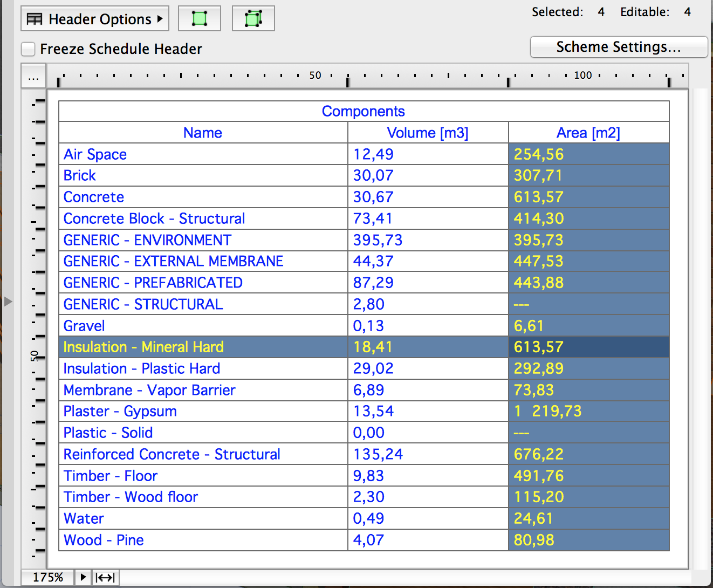Click the gray arrow on left window edge
Viewport: 713px width, 588px height.
coord(8,302)
